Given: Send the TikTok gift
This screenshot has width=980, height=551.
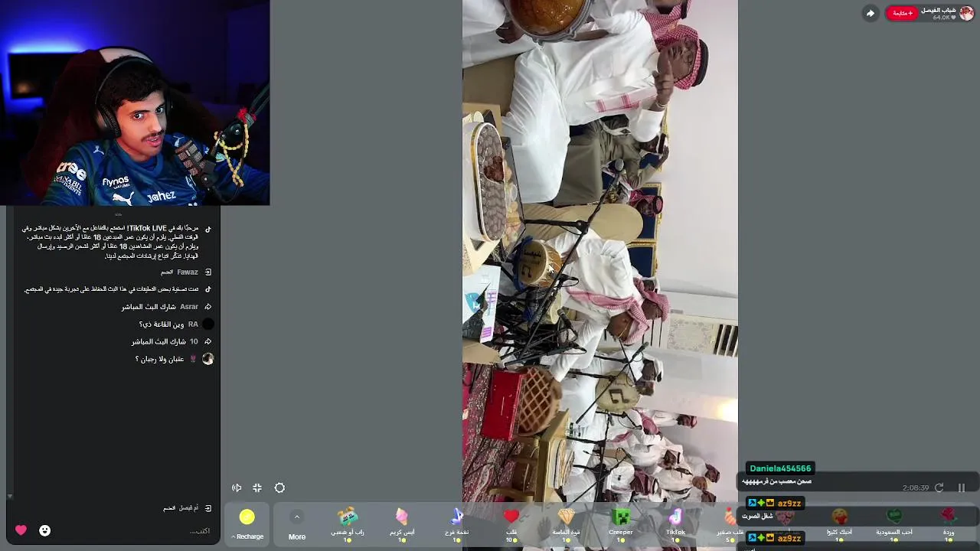Looking at the screenshot, I should pyautogui.click(x=675, y=525).
